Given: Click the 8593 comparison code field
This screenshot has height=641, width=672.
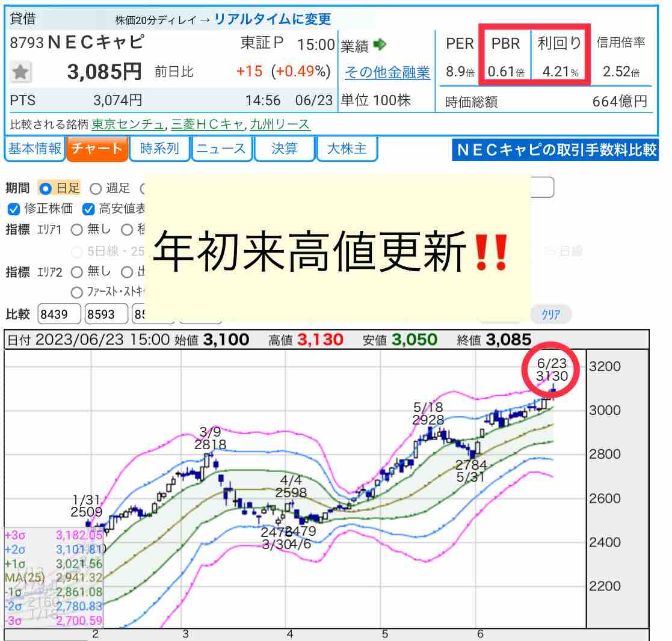Looking at the screenshot, I should coord(106,314).
